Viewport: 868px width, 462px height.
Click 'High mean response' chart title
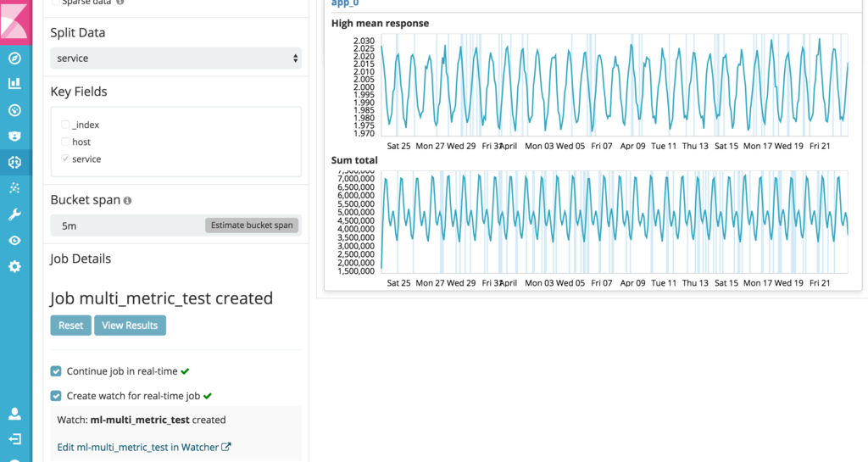pyautogui.click(x=380, y=23)
